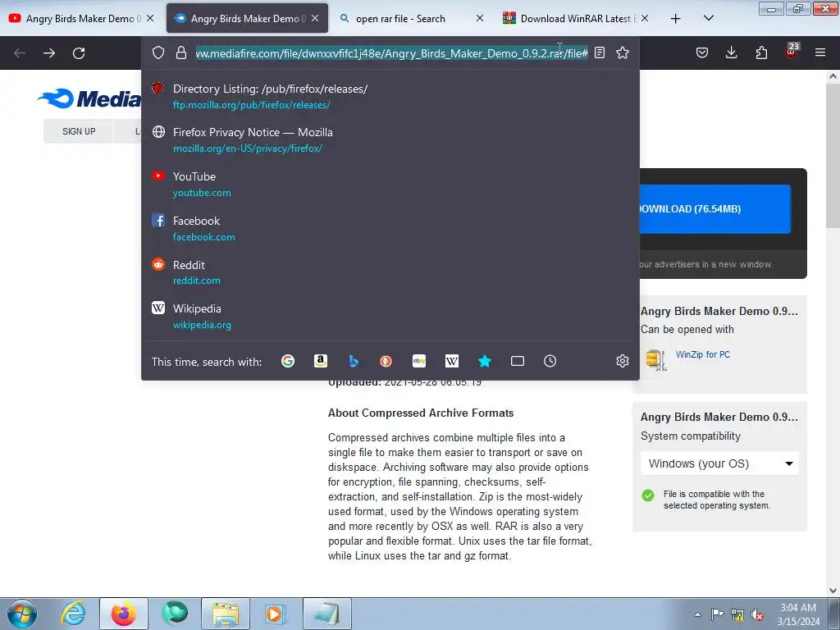Screen dimensions: 840x630
Task: Search history with the clock icon
Action: click(550, 361)
